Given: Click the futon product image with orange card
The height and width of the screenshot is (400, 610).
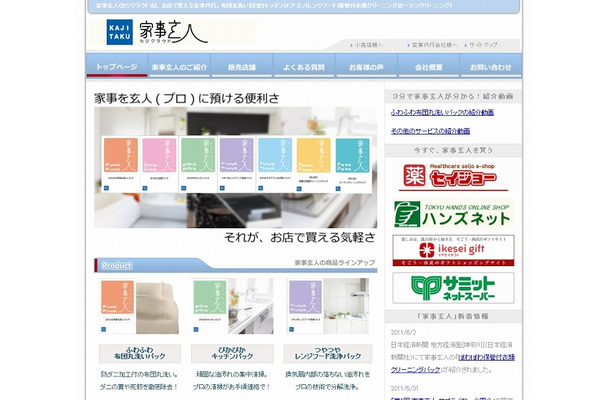Looking at the screenshot, I should [140, 306].
